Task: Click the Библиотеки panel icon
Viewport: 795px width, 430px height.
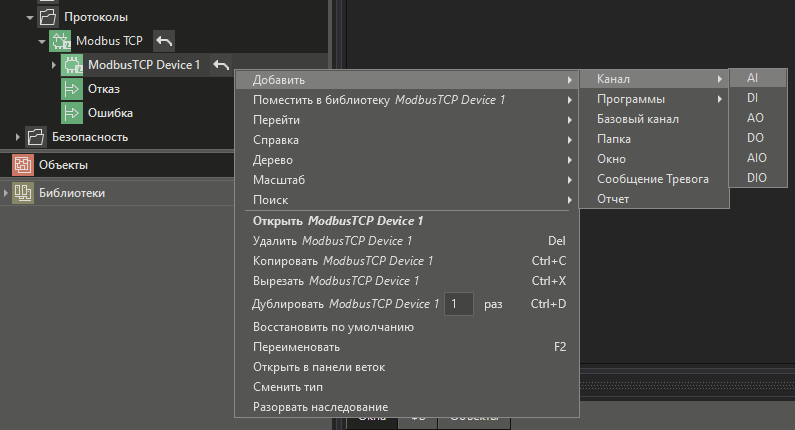Action: (x=22, y=193)
